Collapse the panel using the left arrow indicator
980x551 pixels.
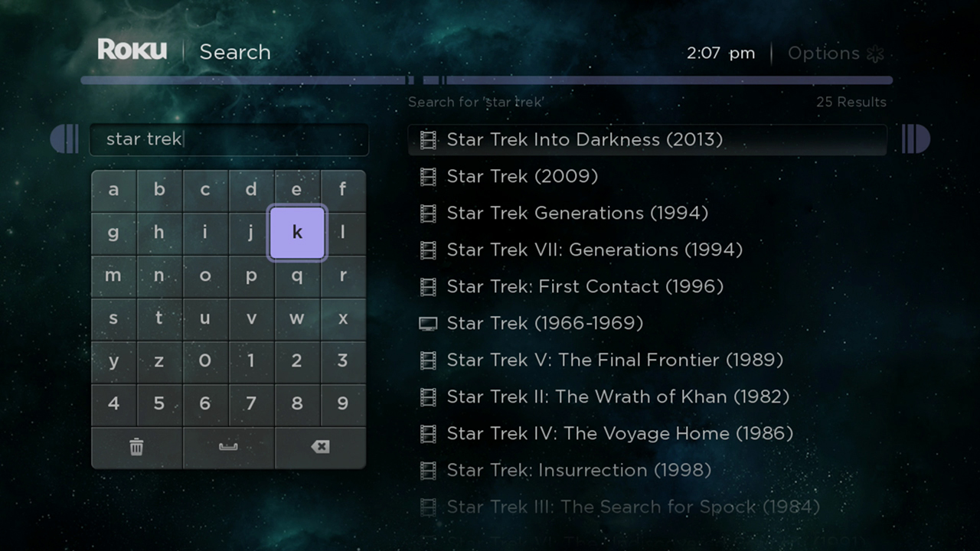click(x=65, y=139)
